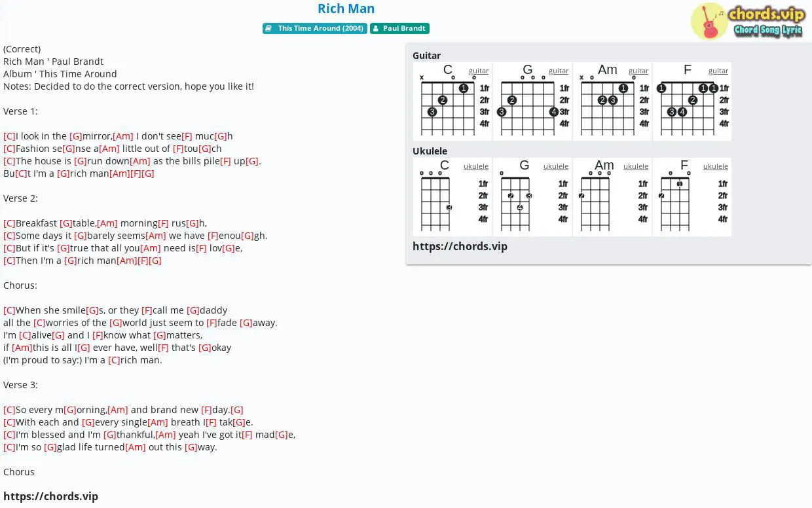812x508 pixels.
Task: Open the guitar F chord diagram
Action: click(x=692, y=101)
